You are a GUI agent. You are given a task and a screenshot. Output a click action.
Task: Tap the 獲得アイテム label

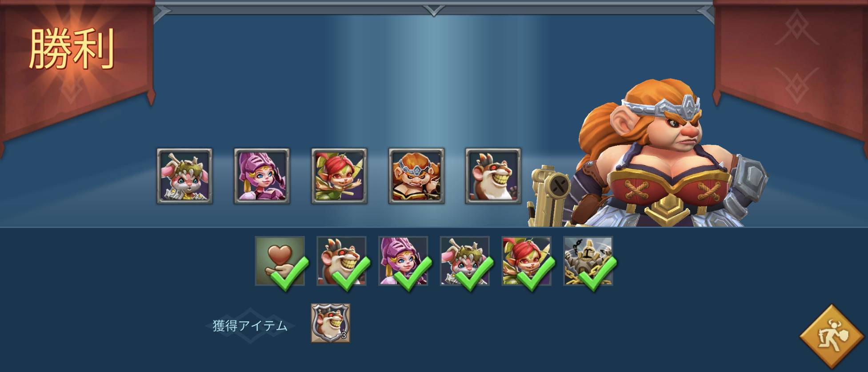(250, 326)
